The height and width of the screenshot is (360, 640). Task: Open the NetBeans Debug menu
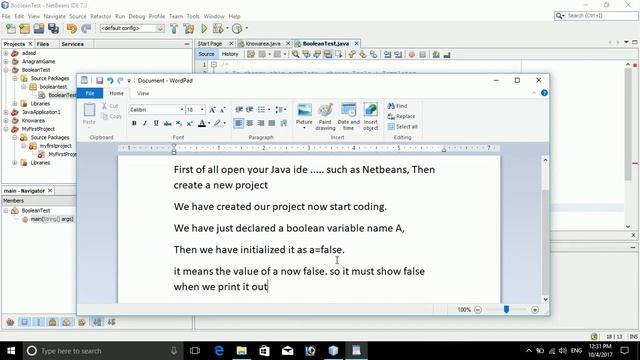click(137, 16)
